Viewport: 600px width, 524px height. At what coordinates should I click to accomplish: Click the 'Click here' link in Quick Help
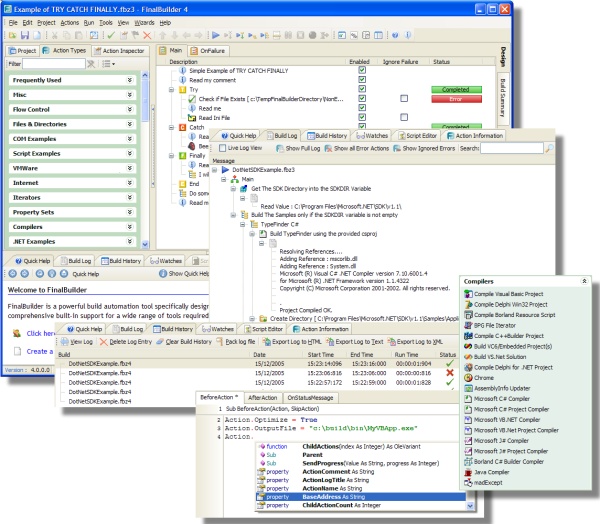coord(41,333)
